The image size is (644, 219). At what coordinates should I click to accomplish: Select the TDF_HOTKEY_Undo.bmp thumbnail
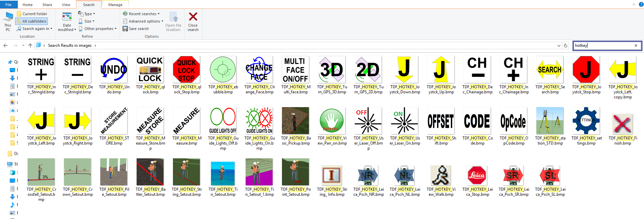pyautogui.click(x=114, y=69)
